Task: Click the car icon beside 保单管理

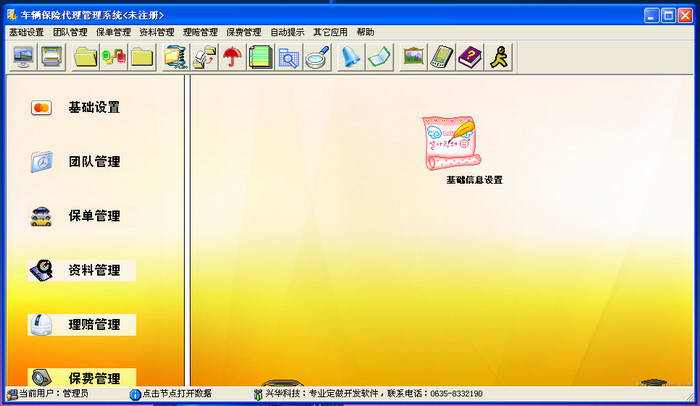Action: pos(41,216)
